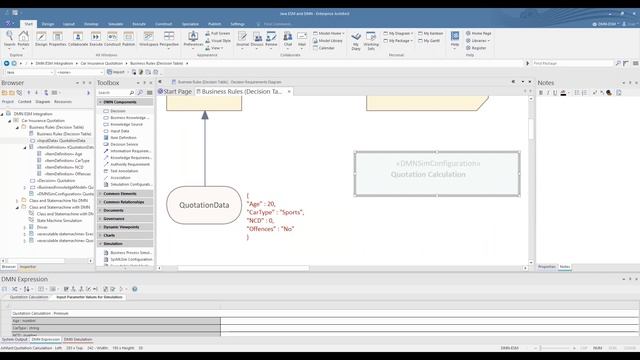
Task: Open Preferences in the Appearance group
Action: [193, 39]
